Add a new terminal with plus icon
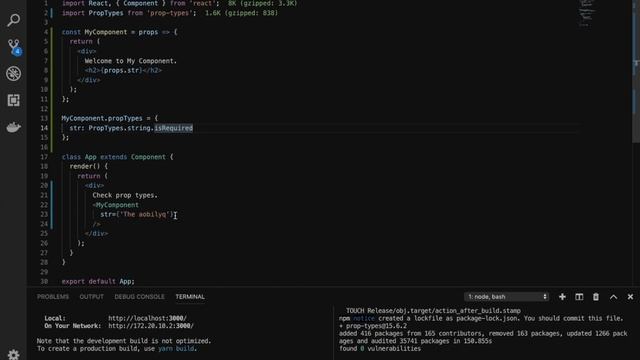The image size is (640, 360). coord(562,297)
